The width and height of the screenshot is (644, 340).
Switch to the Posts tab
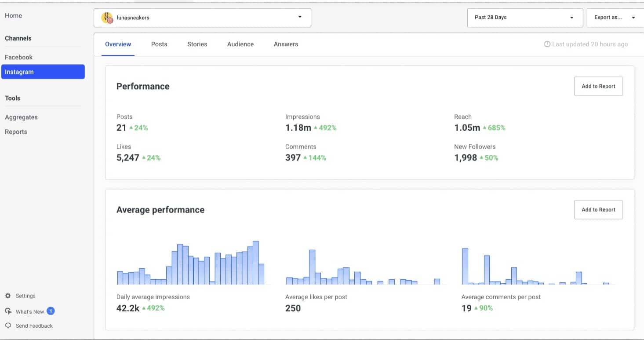tap(159, 44)
